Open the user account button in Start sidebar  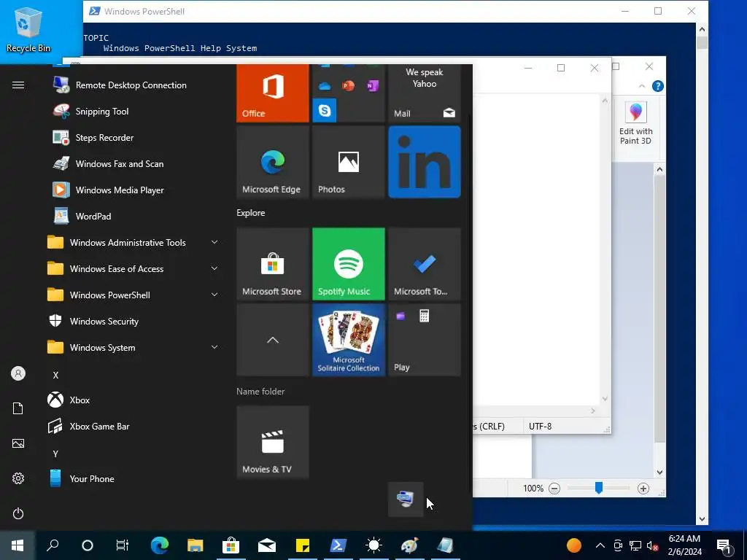click(x=18, y=373)
